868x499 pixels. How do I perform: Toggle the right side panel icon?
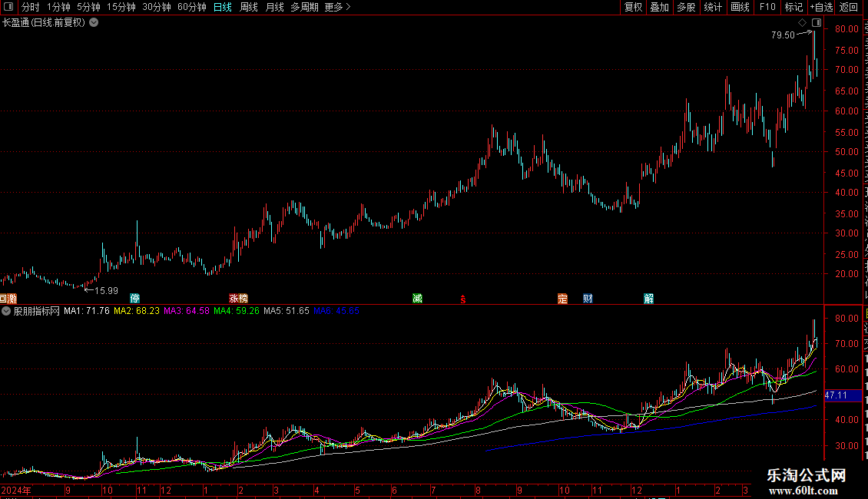click(x=817, y=23)
